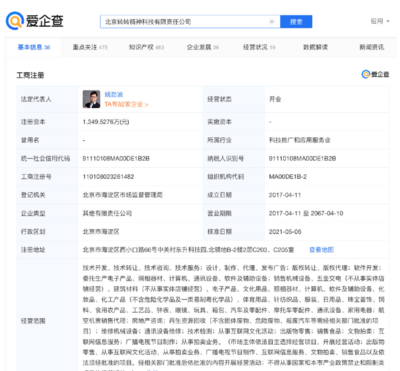Select the 经营状态 value 开业
This screenshot has height=371, width=400.
(x=275, y=99)
